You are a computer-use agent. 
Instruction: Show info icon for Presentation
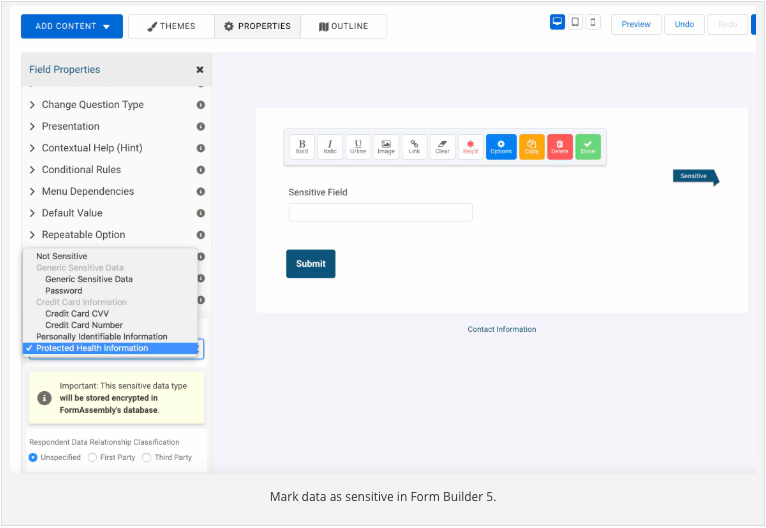click(x=201, y=127)
